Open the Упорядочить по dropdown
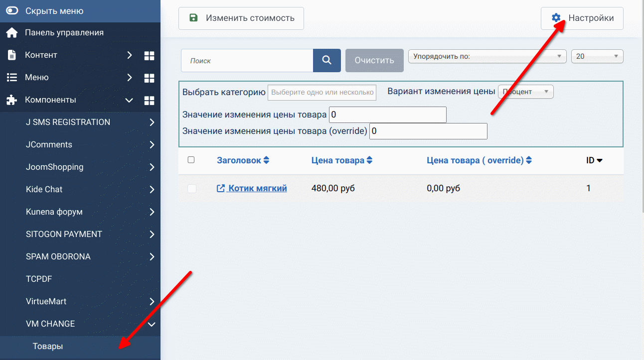The width and height of the screenshot is (644, 360). [487, 56]
